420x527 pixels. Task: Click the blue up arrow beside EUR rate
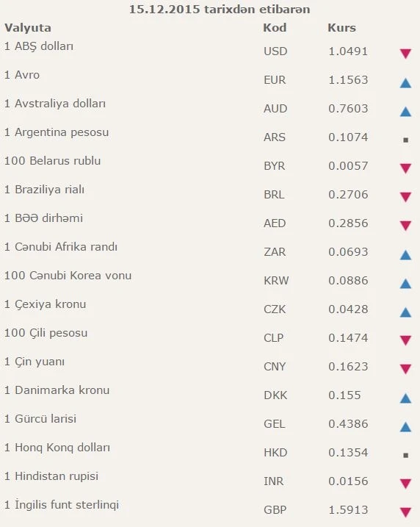tap(405, 82)
